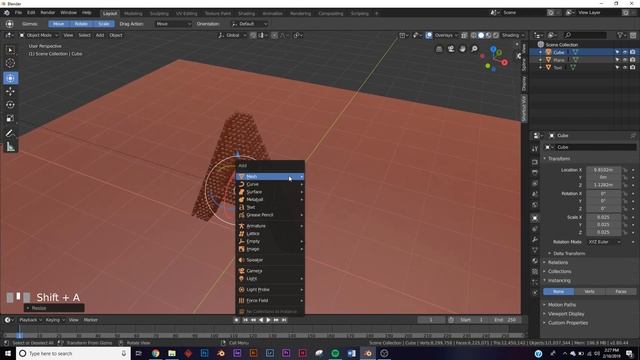The height and width of the screenshot is (360, 640).
Task: Play animation in reverse in timeline
Action: (261, 320)
